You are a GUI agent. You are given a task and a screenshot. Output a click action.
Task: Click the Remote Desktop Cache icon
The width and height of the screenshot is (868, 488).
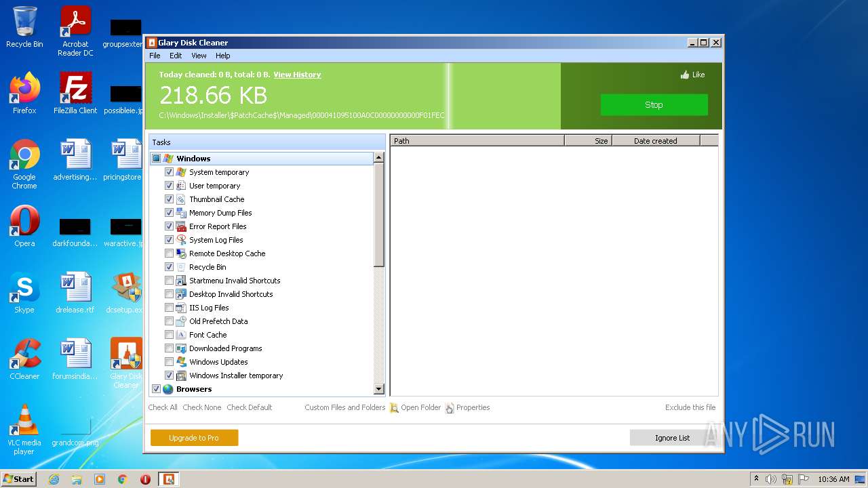181,253
